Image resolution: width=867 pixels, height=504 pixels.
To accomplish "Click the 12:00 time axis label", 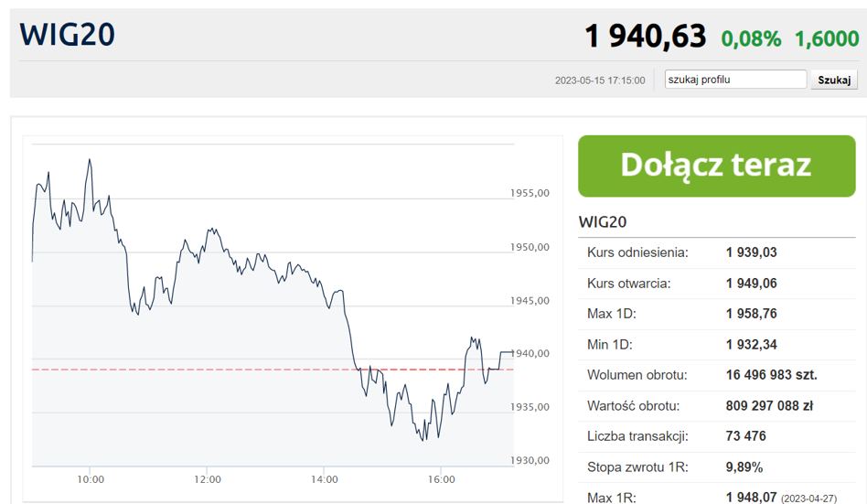I will tap(208, 479).
